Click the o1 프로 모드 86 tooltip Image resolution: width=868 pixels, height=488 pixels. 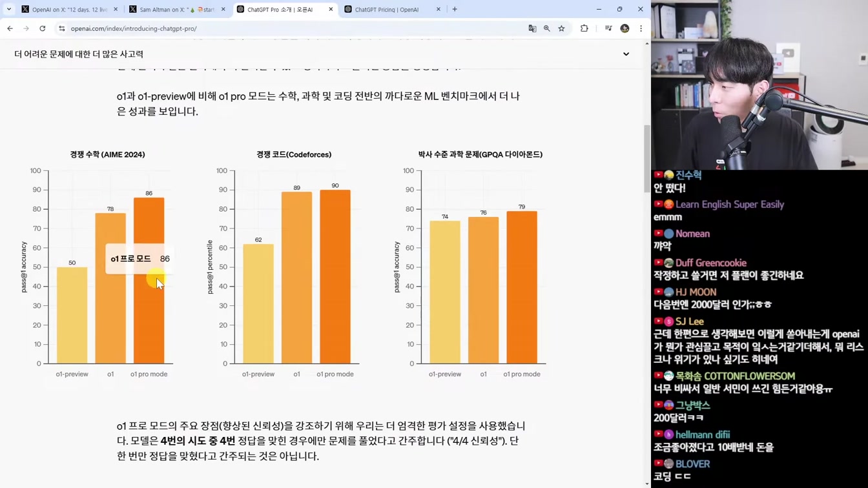pos(140,259)
